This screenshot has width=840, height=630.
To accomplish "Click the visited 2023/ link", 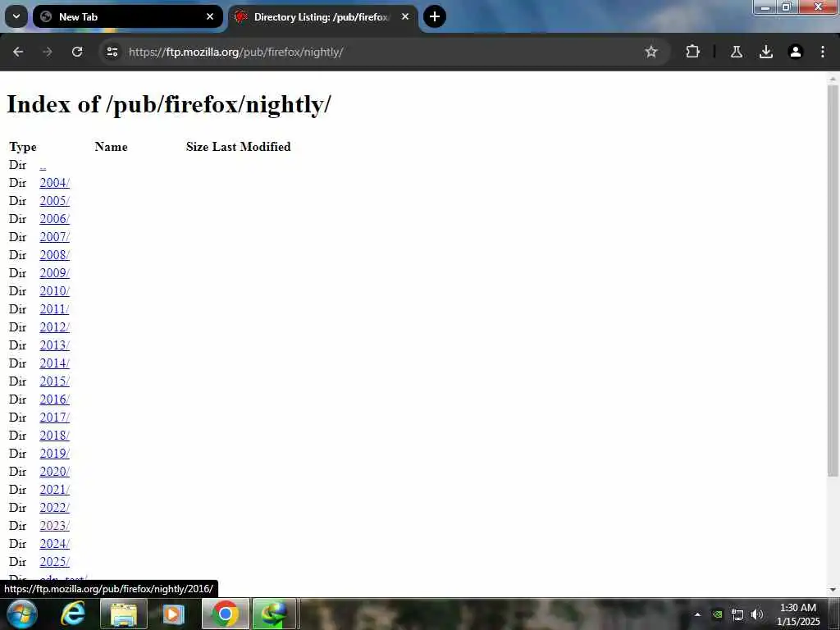I will (x=55, y=526).
